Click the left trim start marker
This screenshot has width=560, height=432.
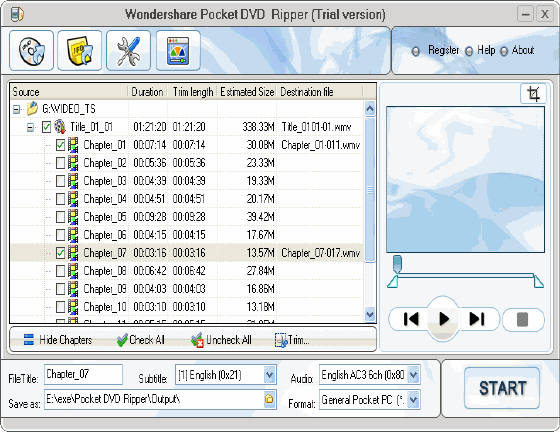(x=393, y=281)
